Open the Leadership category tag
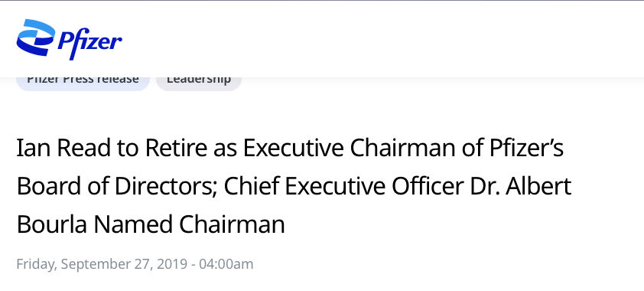 (x=199, y=83)
